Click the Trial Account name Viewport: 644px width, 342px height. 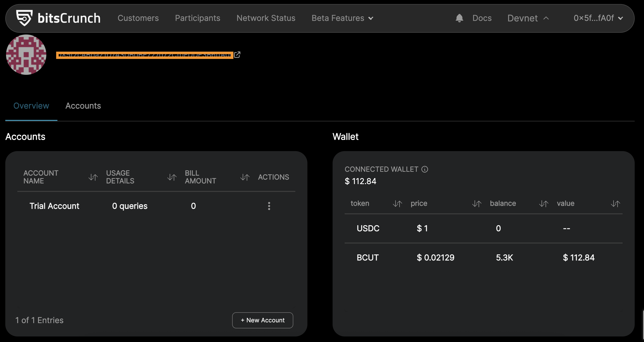tap(54, 206)
